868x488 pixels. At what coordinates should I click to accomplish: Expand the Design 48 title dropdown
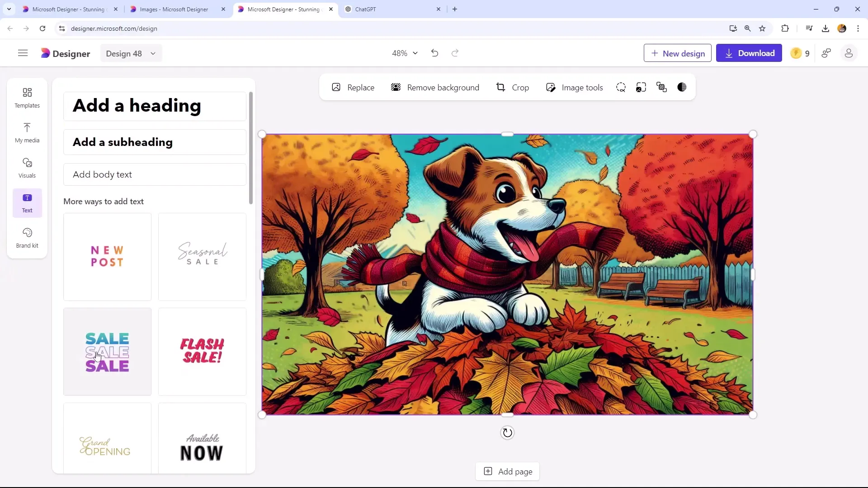(x=153, y=54)
